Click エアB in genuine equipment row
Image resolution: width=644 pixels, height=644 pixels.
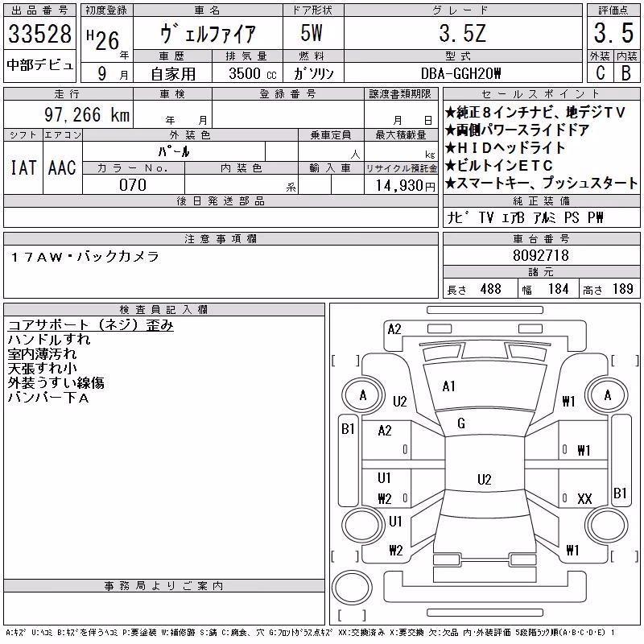513,217
